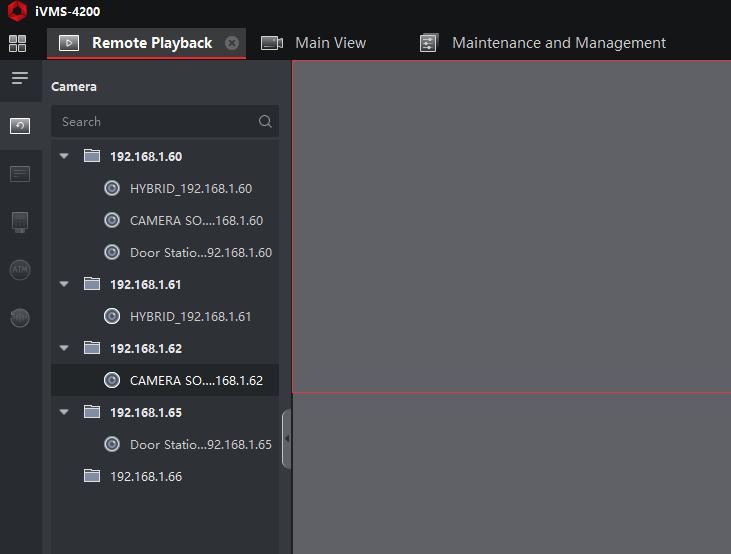Screen dimensions: 731x554
Task: Select HYBRID_192.168.1.60 camera
Action: point(190,188)
